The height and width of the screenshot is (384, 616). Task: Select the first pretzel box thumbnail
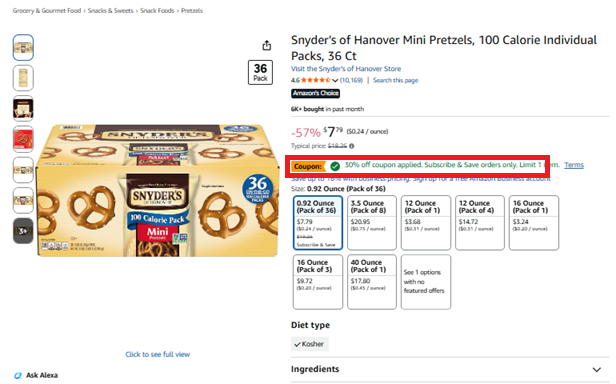click(x=23, y=48)
